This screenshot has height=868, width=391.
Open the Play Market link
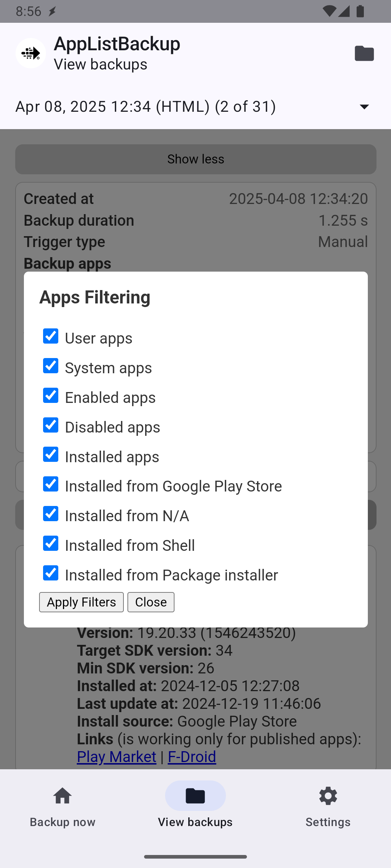(x=117, y=757)
